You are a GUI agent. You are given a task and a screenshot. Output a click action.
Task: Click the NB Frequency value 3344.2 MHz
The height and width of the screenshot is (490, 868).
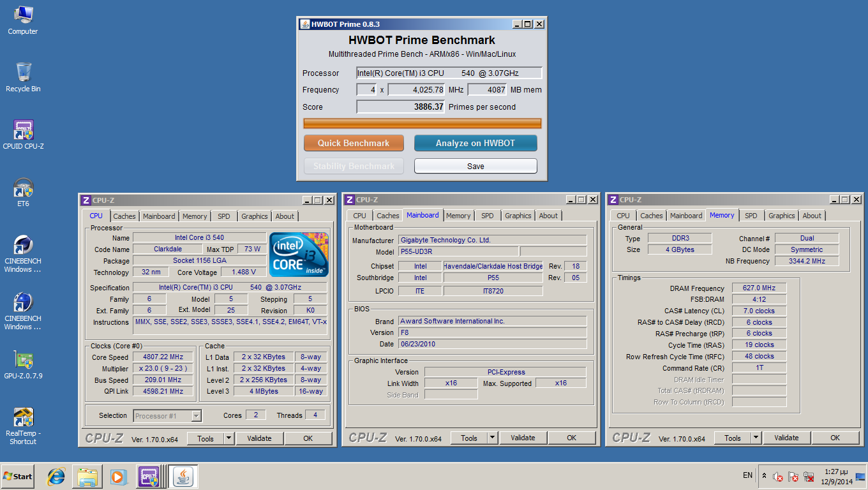click(x=807, y=261)
